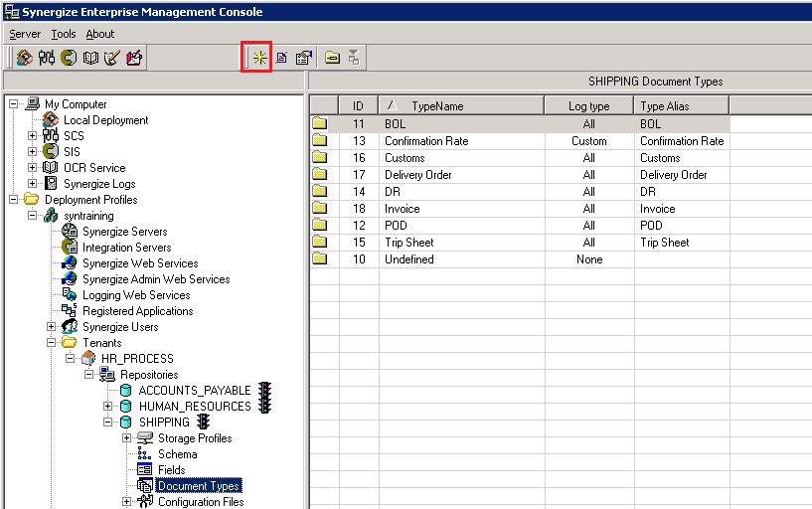Screen dimensions: 812x509
Task: Click the traffic light icon beside SHIPPING
Action: (x=204, y=422)
